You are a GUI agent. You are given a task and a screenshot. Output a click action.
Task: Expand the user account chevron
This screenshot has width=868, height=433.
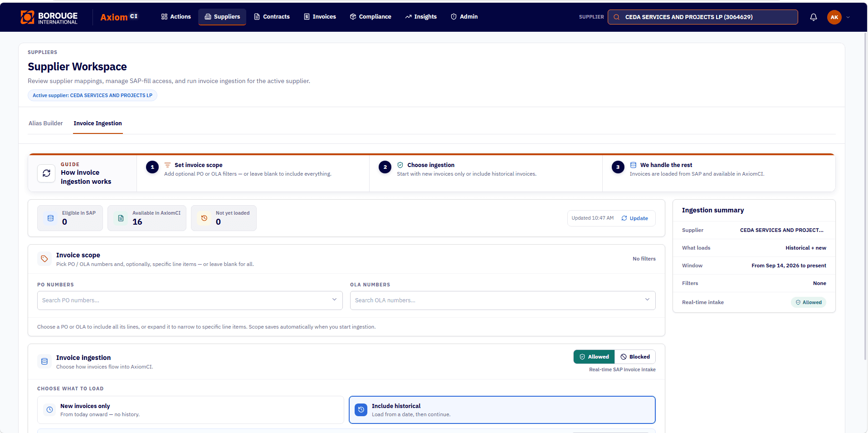coord(848,17)
